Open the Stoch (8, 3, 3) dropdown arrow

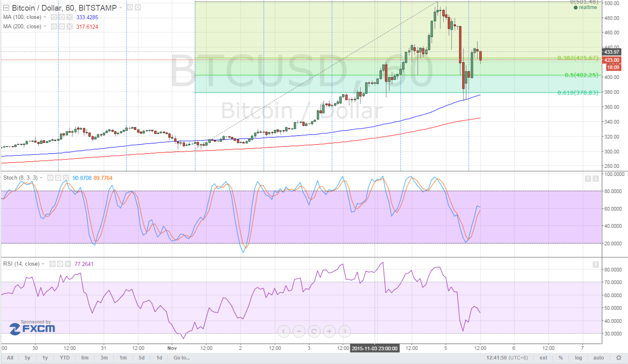click(41, 178)
